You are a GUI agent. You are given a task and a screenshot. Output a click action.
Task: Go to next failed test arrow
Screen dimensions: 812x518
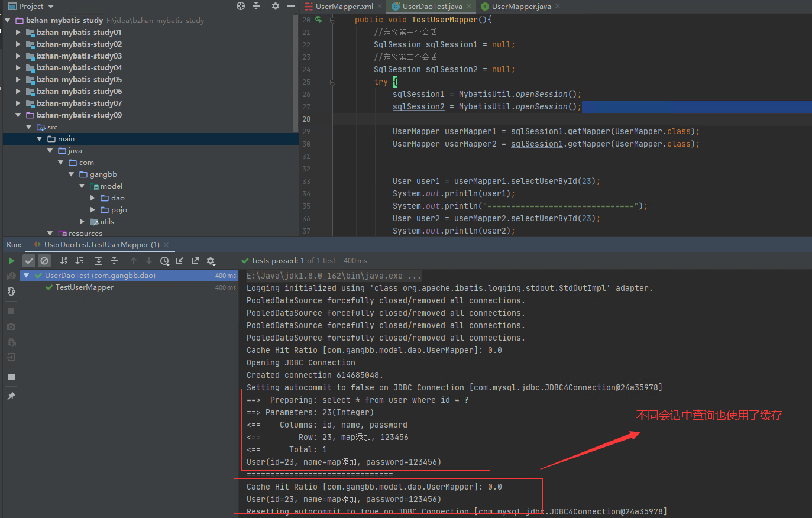click(149, 261)
